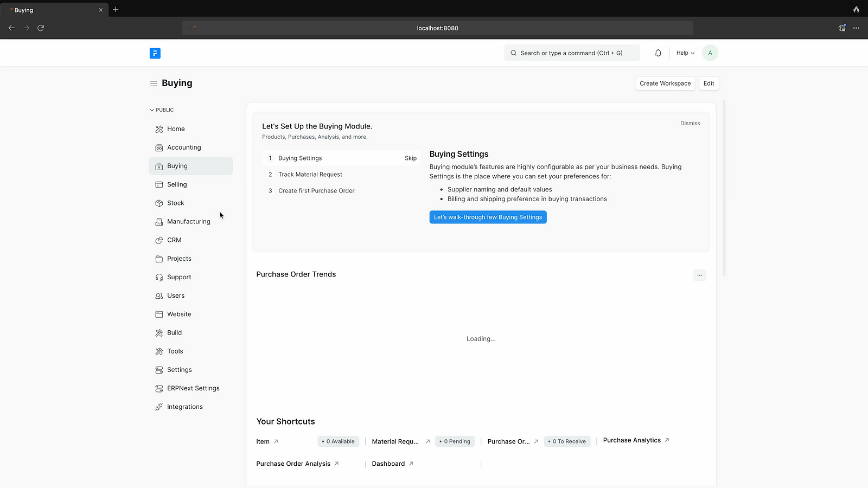Open the CRM workspace
Image resolution: width=868 pixels, height=488 pixels.
coord(174,240)
